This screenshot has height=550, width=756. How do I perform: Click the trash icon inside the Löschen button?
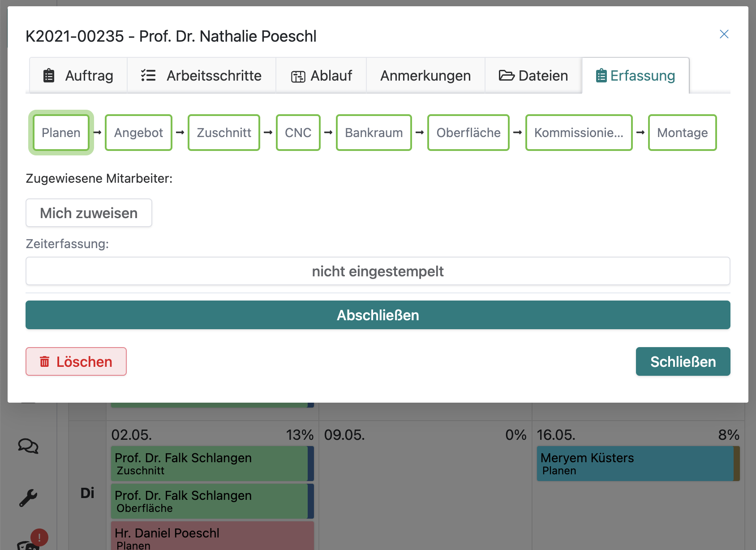pos(44,361)
